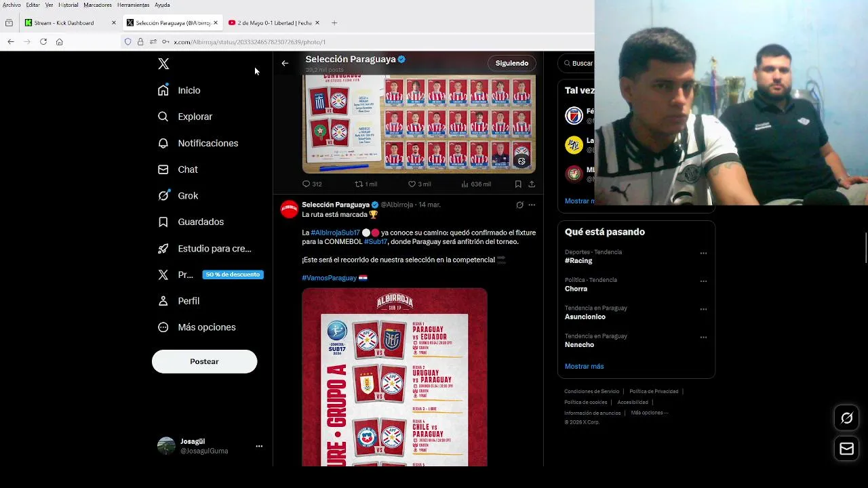Open Política de Privacidad link
This screenshot has width=868, height=488.
coord(654,391)
